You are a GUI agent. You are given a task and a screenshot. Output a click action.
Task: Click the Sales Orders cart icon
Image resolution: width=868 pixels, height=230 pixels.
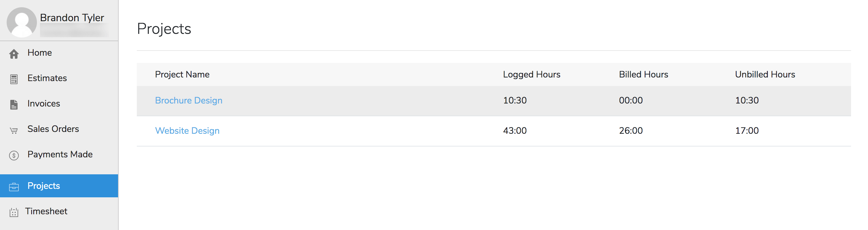[x=14, y=130]
